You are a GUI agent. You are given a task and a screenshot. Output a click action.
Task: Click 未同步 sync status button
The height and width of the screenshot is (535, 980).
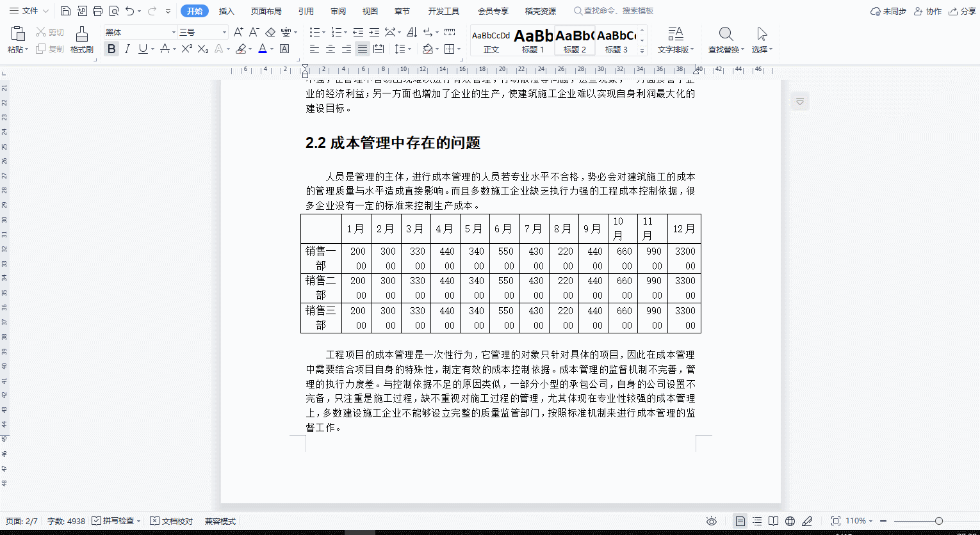tap(888, 11)
